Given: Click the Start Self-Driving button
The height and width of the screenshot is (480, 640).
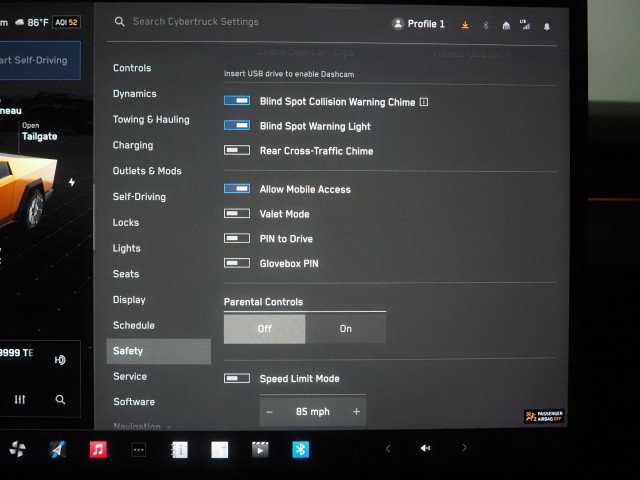Looking at the screenshot, I should point(40,60).
